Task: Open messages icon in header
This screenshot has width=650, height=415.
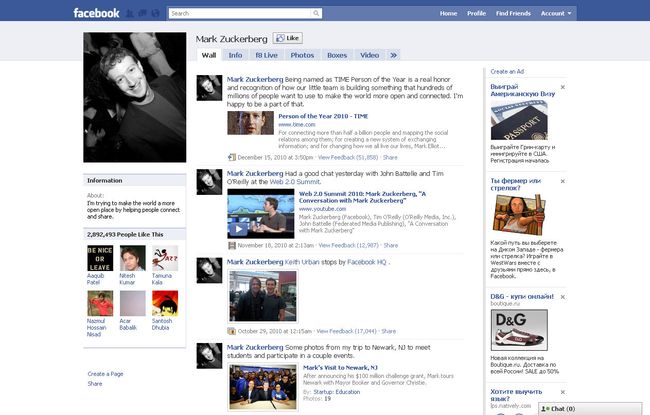Action: pyautogui.click(x=143, y=13)
